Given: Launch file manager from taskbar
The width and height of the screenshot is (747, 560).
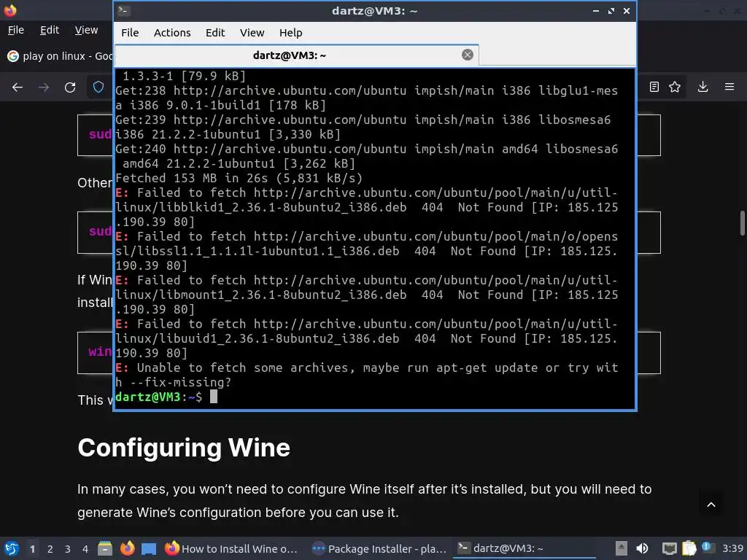Looking at the screenshot, I should pos(105,548).
